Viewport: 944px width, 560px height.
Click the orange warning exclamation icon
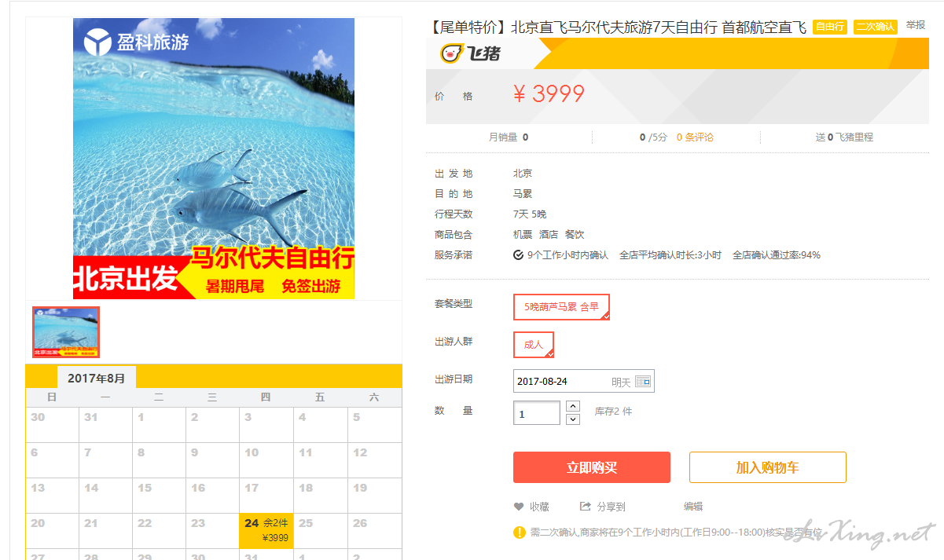click(520, 533)
